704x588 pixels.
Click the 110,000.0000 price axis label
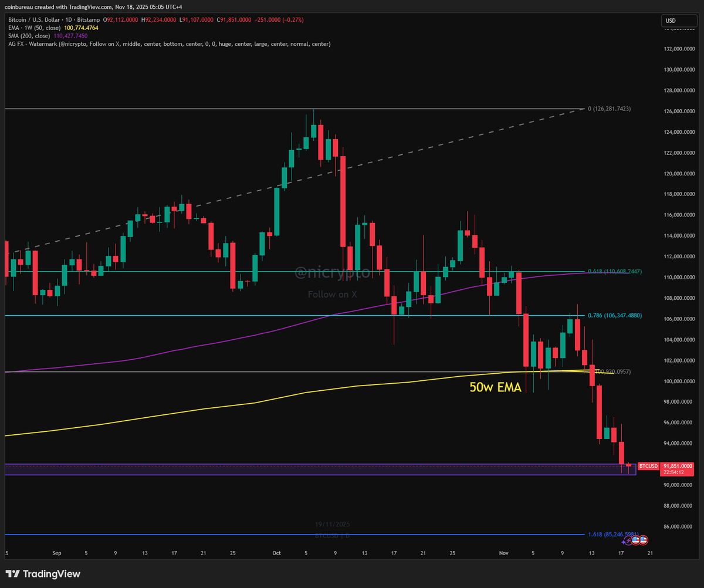click(679, 278)
